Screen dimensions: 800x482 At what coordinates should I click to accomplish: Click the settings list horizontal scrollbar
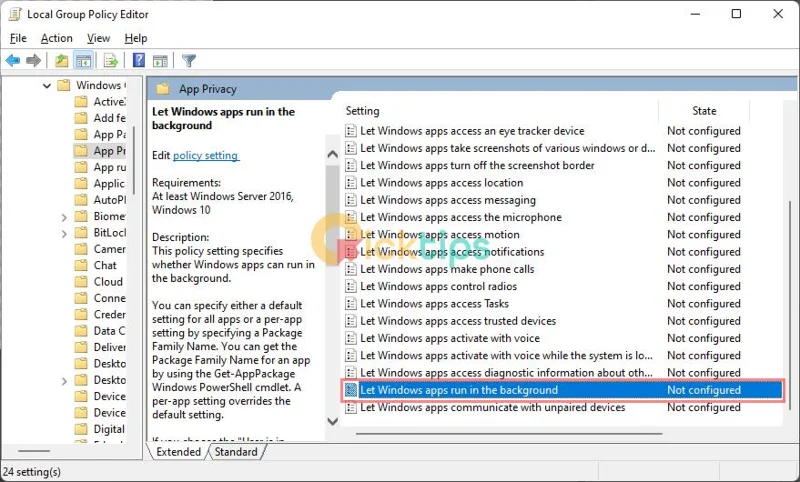(509, 434)
